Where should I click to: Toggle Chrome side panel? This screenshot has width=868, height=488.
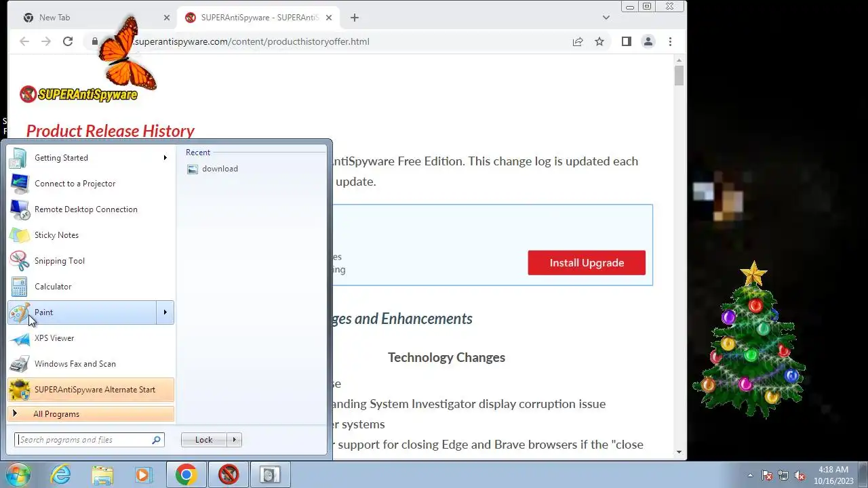click(627, 41)
